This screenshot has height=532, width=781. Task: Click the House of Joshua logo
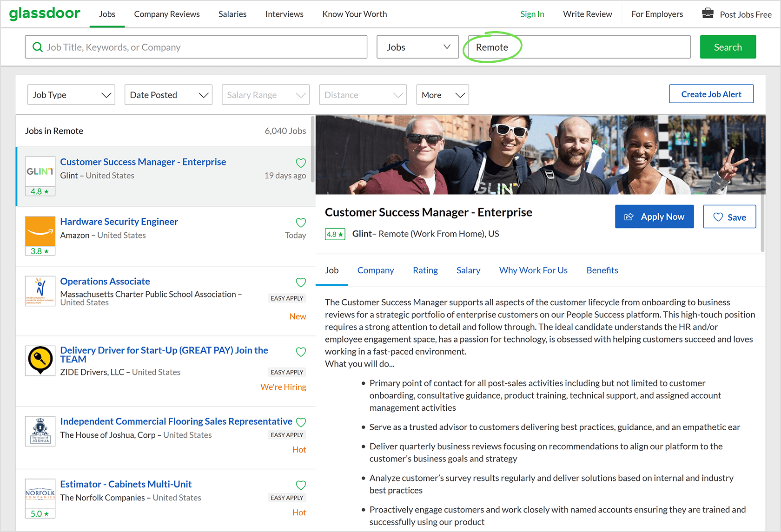pyautogui.click(x=40, y=431)
